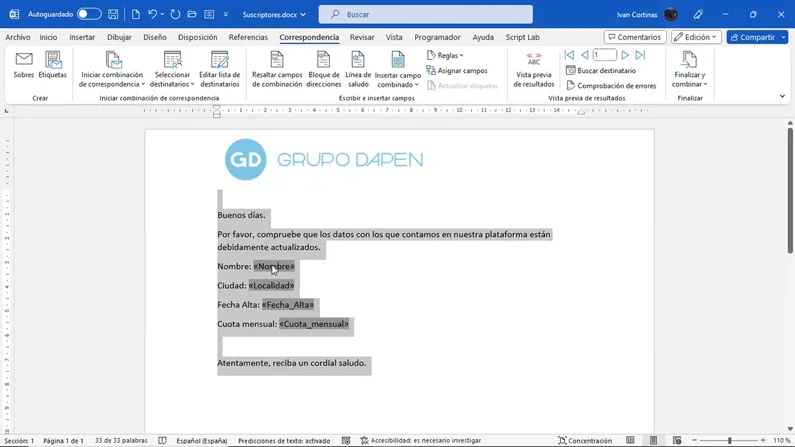This screenshot has width=795, height=447.
Task: Click the zoom out minus button
Action: coord(695,440)
